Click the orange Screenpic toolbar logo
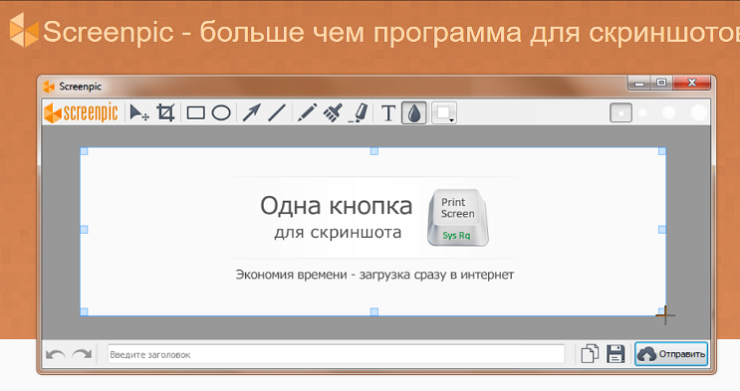 [x=81, y=113]
